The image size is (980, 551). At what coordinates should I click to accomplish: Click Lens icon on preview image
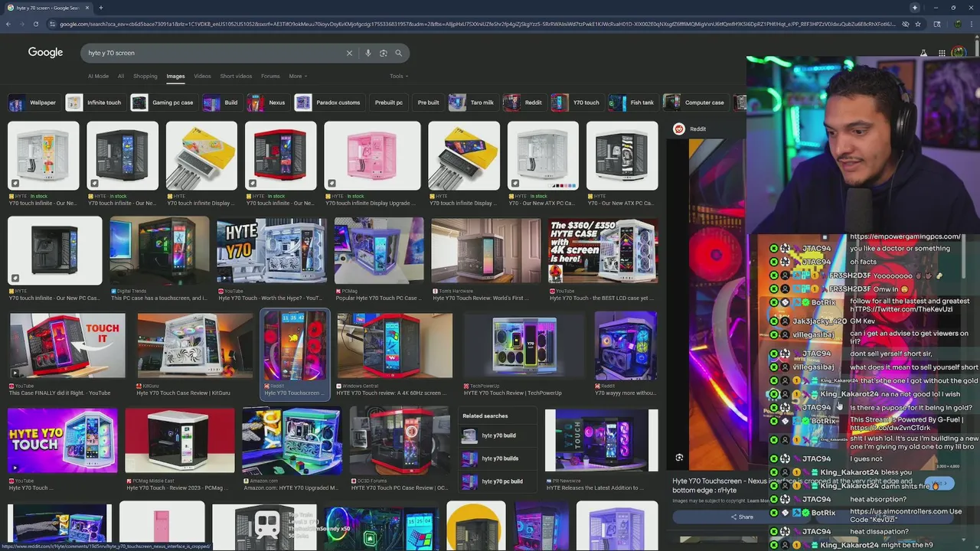[679, 458]
